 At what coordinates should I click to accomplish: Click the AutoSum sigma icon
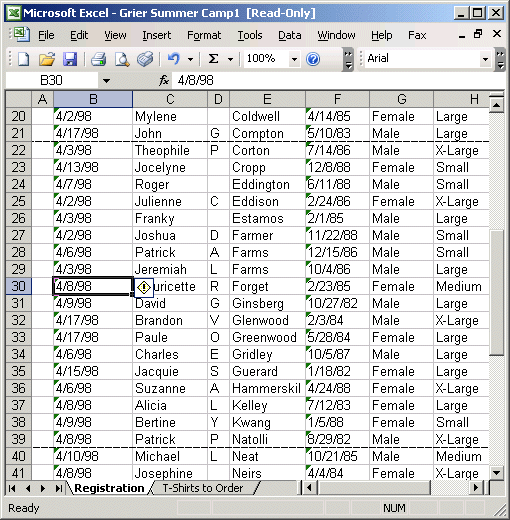click(213, 59)
